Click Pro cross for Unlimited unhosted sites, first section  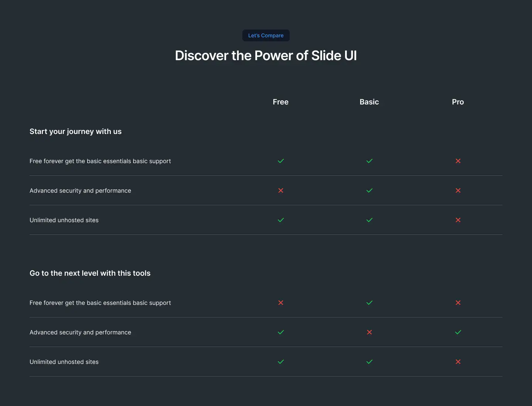click(x=458, y=220)
